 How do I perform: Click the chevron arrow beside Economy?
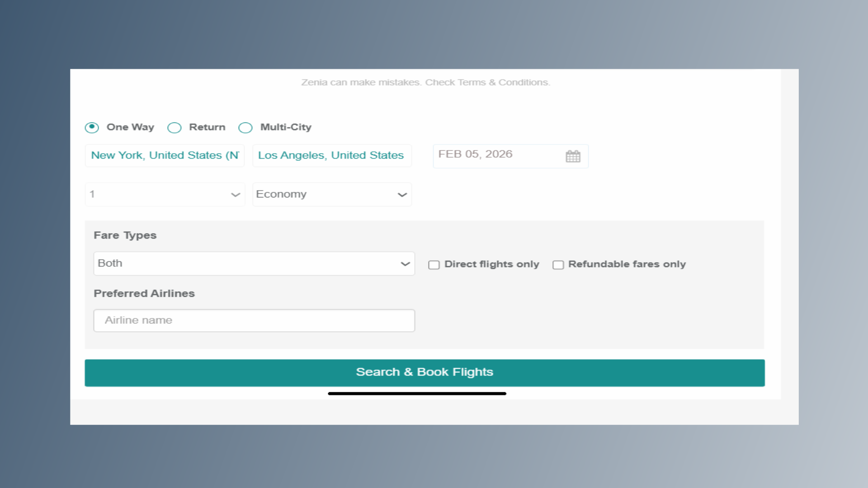(402, 195)
